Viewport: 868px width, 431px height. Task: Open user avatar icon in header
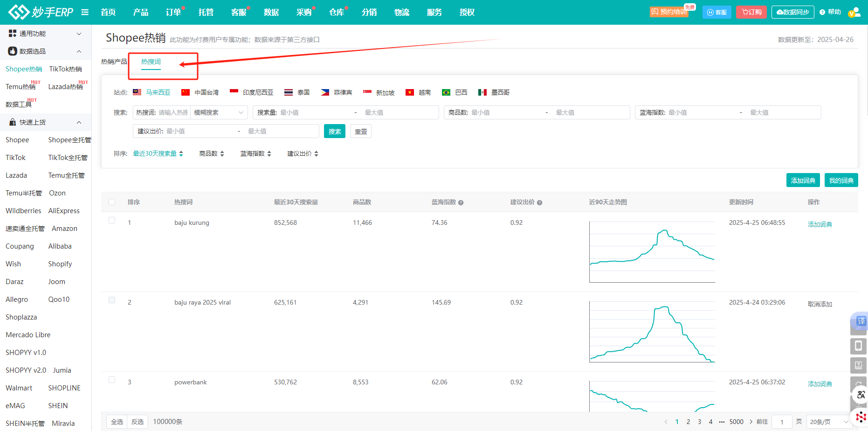[x=854, y=12]
